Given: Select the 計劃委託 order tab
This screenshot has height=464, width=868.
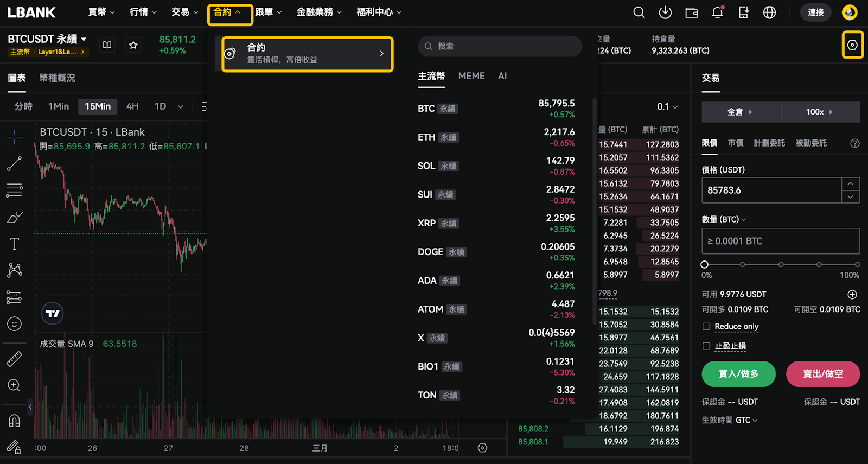Looking at the screenshot, I should point(769,143).
